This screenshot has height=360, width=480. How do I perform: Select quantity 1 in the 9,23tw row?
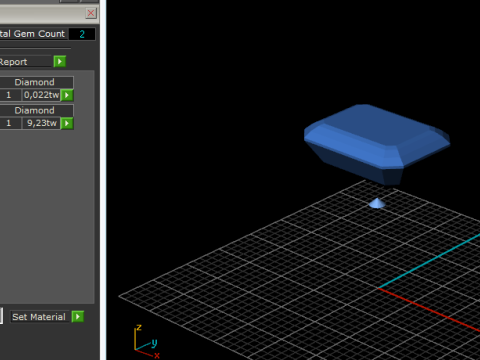point(10,123)
